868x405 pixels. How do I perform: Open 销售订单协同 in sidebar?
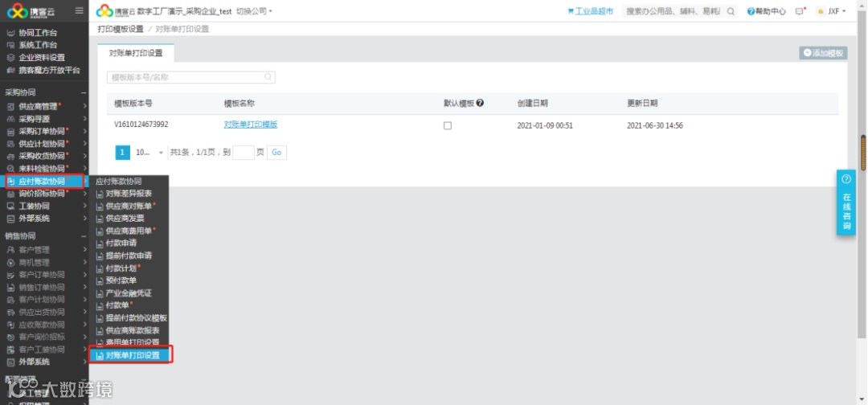[x=42, y=287]
